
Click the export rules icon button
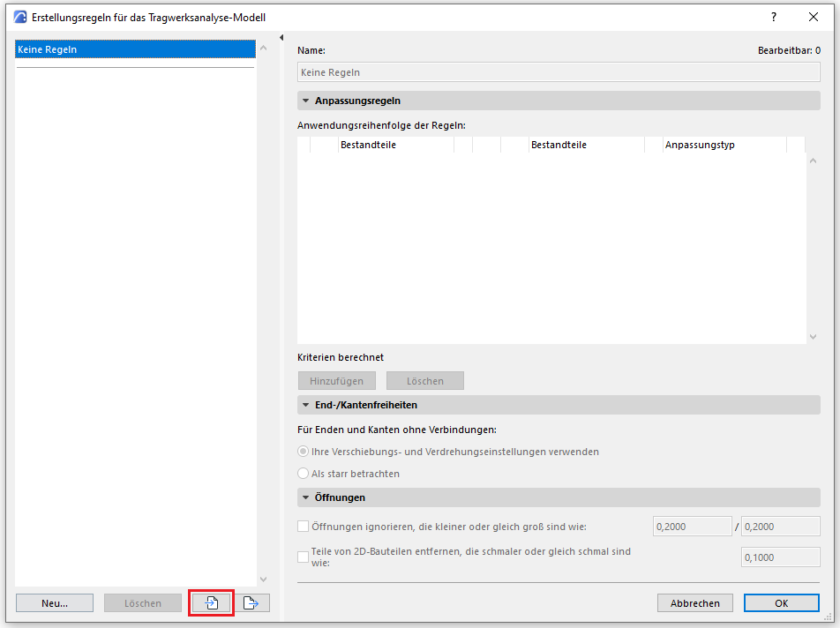pyautogui.click(x=251, y=603)
